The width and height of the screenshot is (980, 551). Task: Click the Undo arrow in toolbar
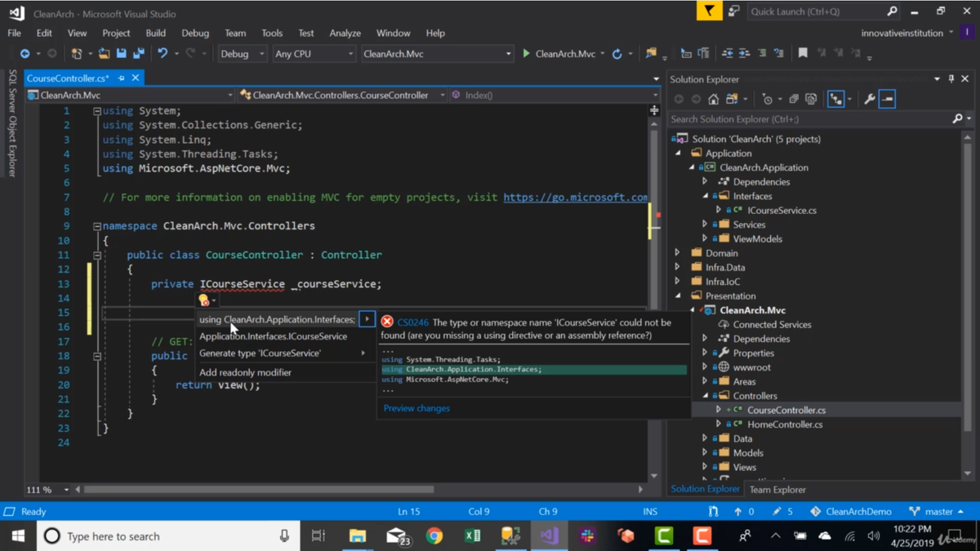pyautogui.click(x=163, y=54)
